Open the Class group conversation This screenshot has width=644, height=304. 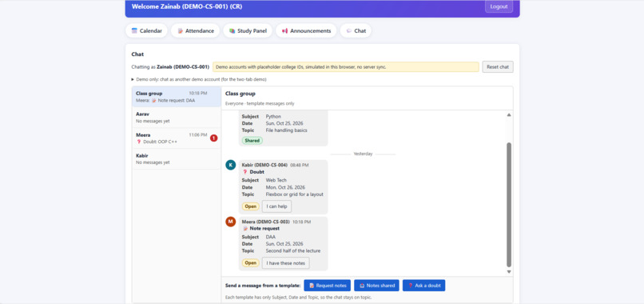[177, 97]
